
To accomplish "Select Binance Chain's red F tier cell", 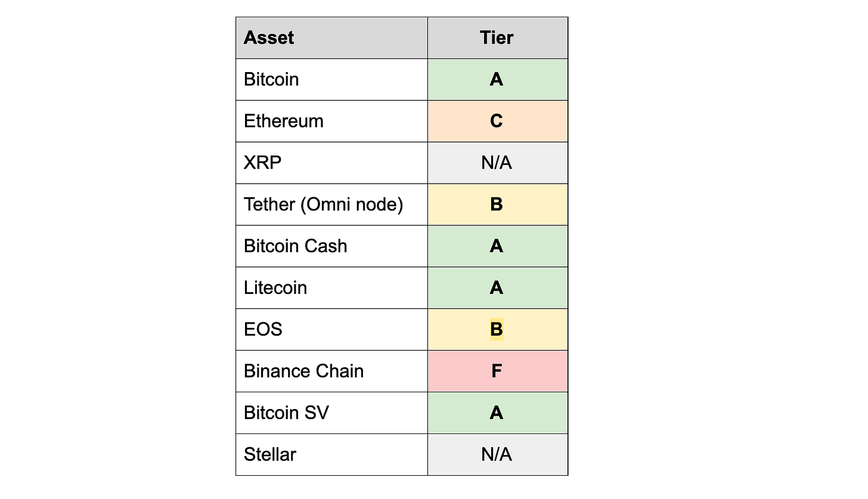I will coord(497,371).
